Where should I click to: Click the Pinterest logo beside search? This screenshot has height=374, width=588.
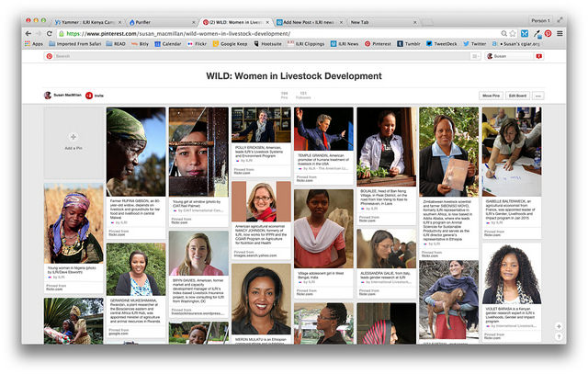point(50,56)
